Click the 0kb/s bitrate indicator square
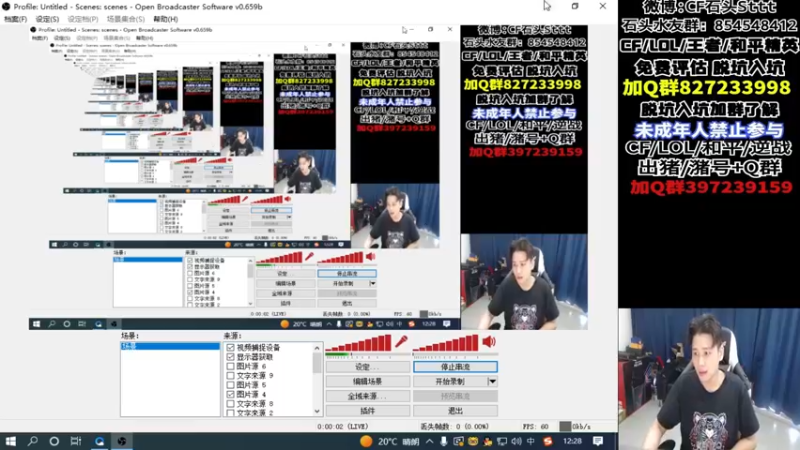 [565, 427]
